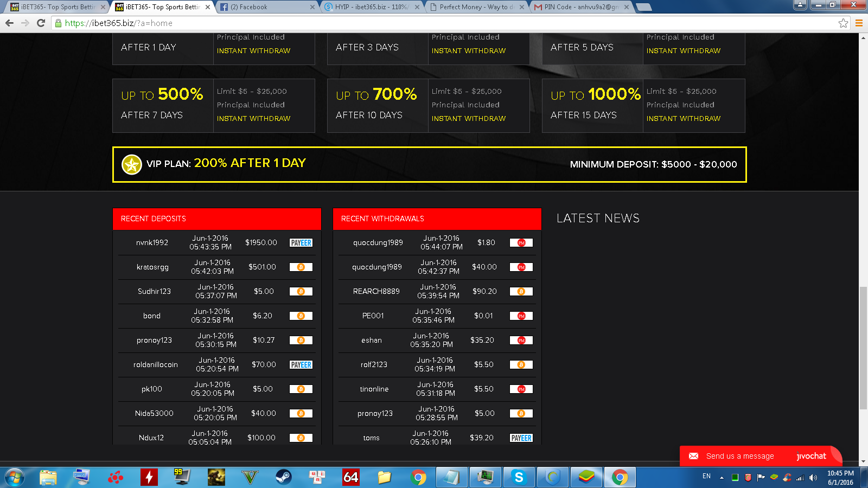Click Instant Withdraw in the 1000% plan
The image size is (868, 488).
(x=684, y=118)
